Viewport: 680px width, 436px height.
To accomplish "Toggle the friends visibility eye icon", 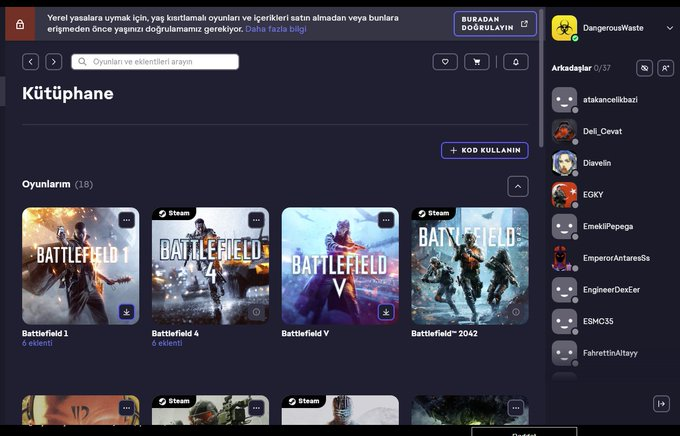I will (x=644, y=68).
